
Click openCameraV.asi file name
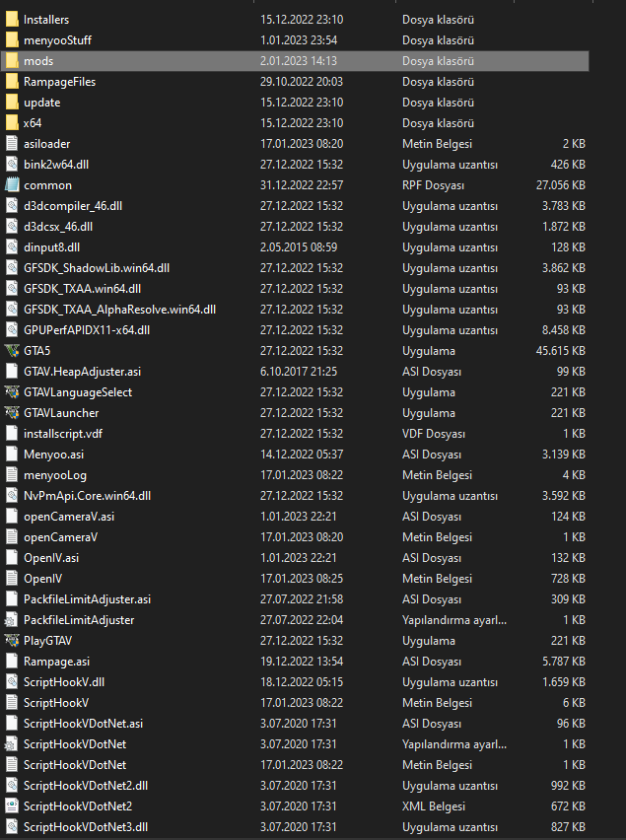(x=69, y=517)
